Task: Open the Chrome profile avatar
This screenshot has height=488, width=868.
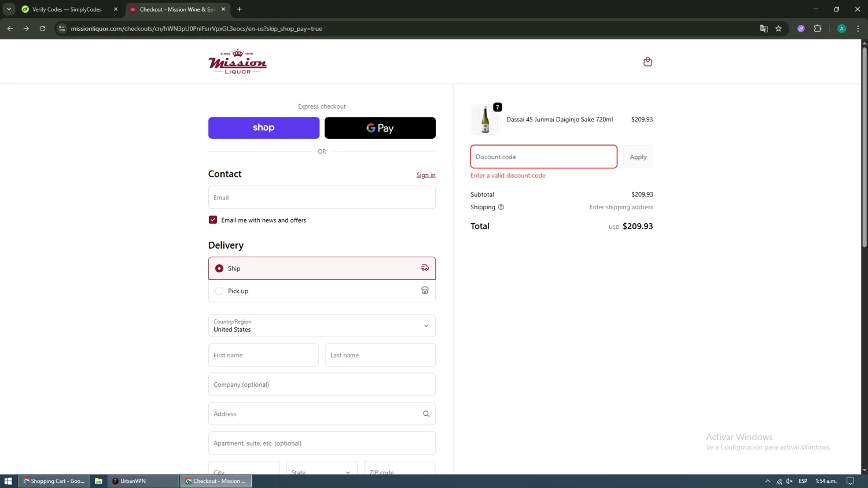Action: tap(842, 28)
